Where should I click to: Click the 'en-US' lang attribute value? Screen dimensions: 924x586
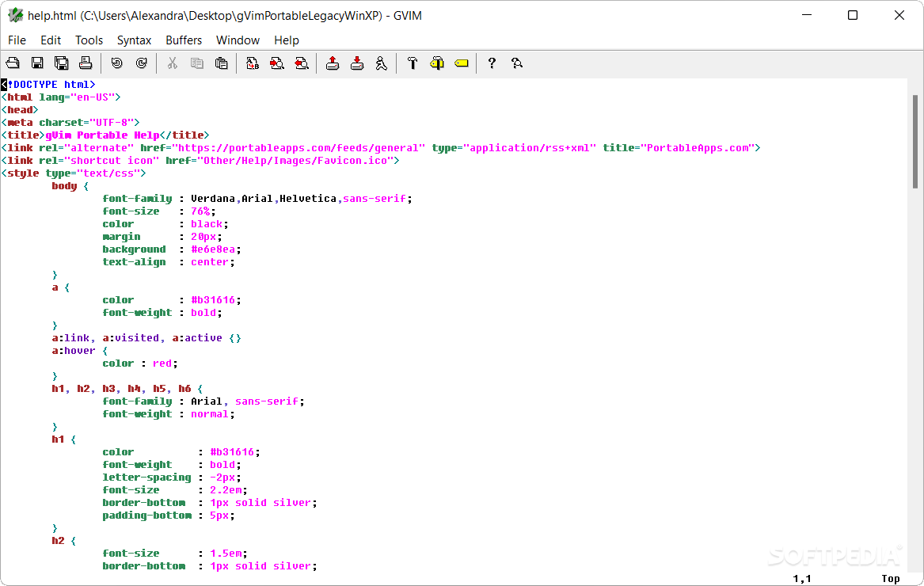coord(93,97)
